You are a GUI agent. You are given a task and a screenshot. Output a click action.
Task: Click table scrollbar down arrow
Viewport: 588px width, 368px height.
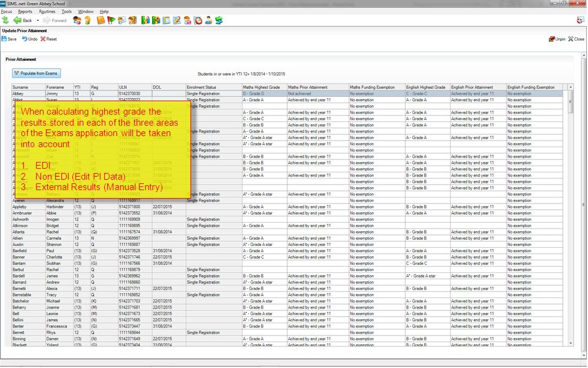pyautogui.click(x=570, y=343)
